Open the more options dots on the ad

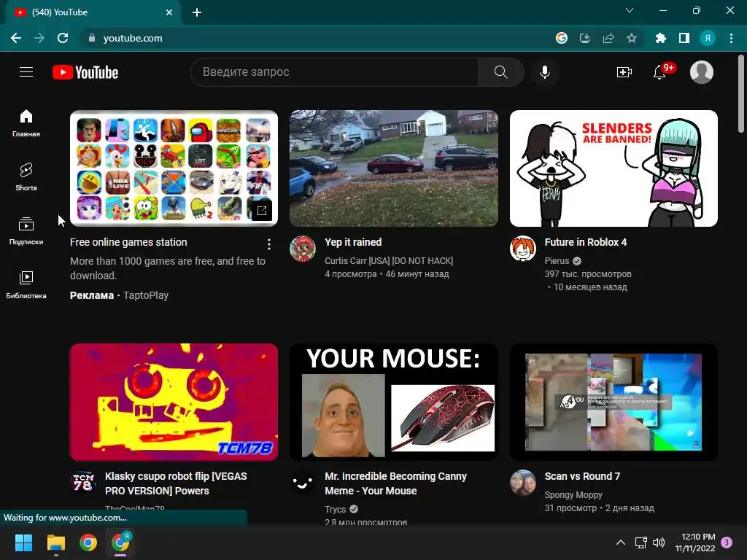coord(269,244)
